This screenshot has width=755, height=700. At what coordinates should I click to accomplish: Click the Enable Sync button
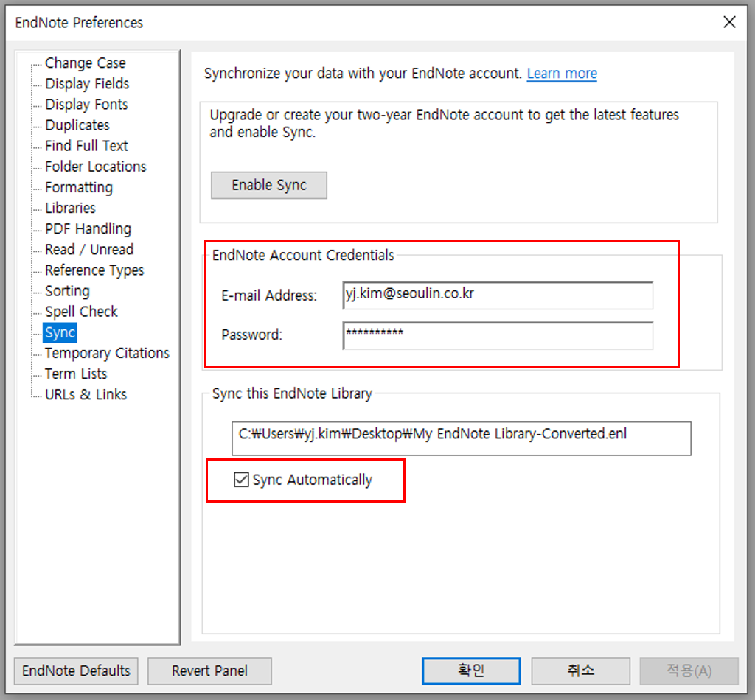(269, 185)
